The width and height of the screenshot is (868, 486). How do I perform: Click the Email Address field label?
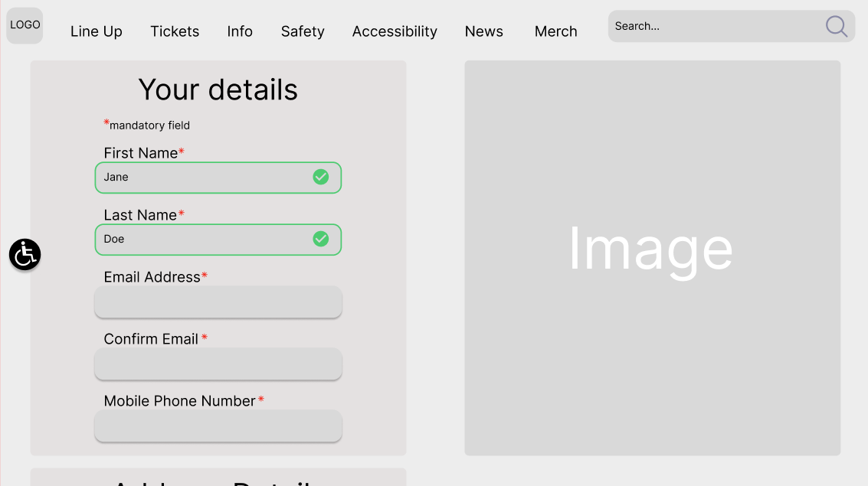pyautogui.click(x=152, y=277)
